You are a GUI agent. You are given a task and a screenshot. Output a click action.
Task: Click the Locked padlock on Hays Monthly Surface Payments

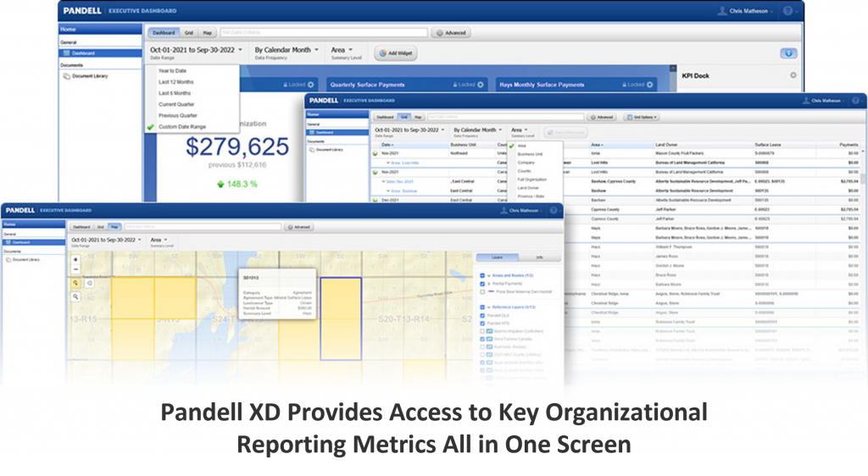tap(625, 85)
